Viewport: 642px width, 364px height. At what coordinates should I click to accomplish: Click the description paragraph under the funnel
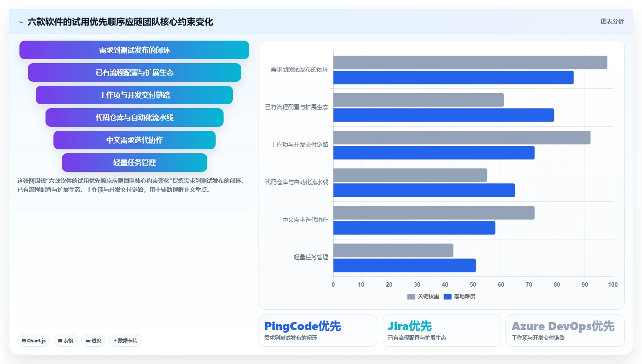point(130,186)
